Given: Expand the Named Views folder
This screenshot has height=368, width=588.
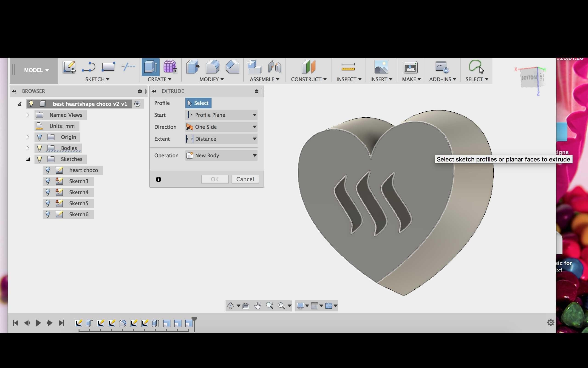Looking at the screenshot, I should tap(28, 115).
